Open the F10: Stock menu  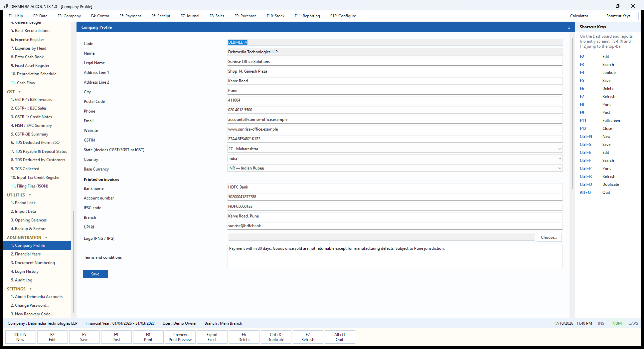[x=275, y=16]
